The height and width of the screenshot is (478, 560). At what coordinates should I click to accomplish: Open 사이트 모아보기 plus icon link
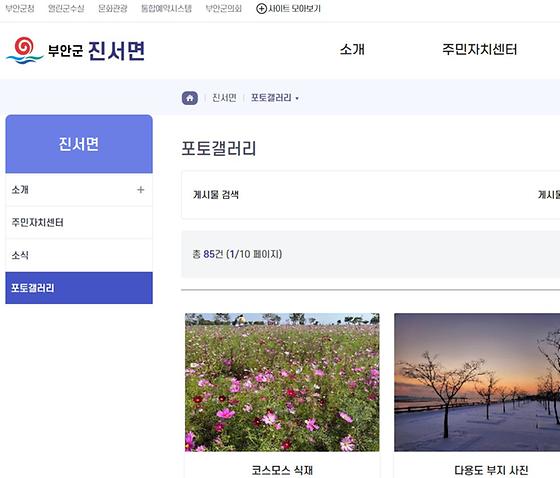288,9
